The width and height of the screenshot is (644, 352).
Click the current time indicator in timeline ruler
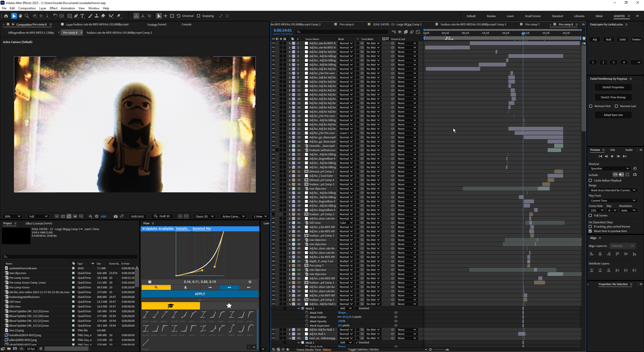coord(523,33)
